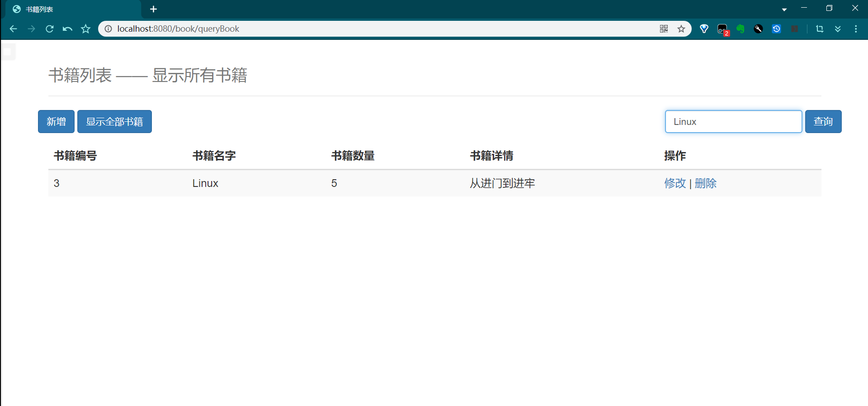
Task: Click the book ID cell 3
Action: 57,183
